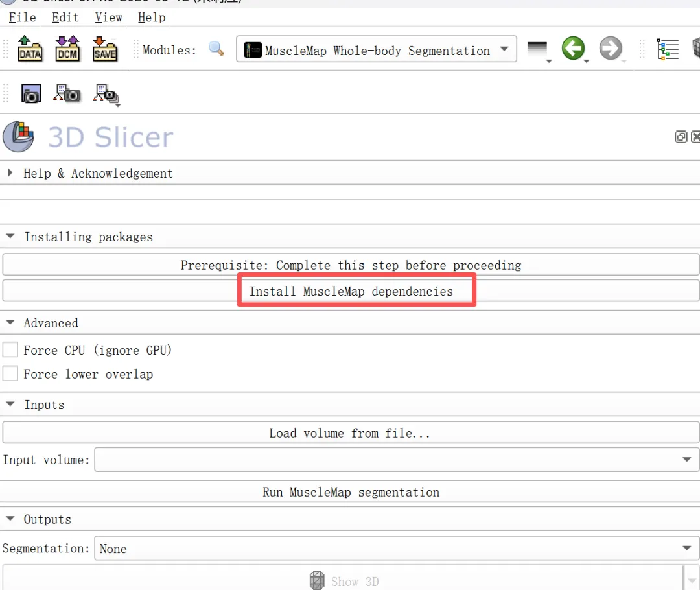Expand Help & Acknowledgement section

(x=10, y=173)
